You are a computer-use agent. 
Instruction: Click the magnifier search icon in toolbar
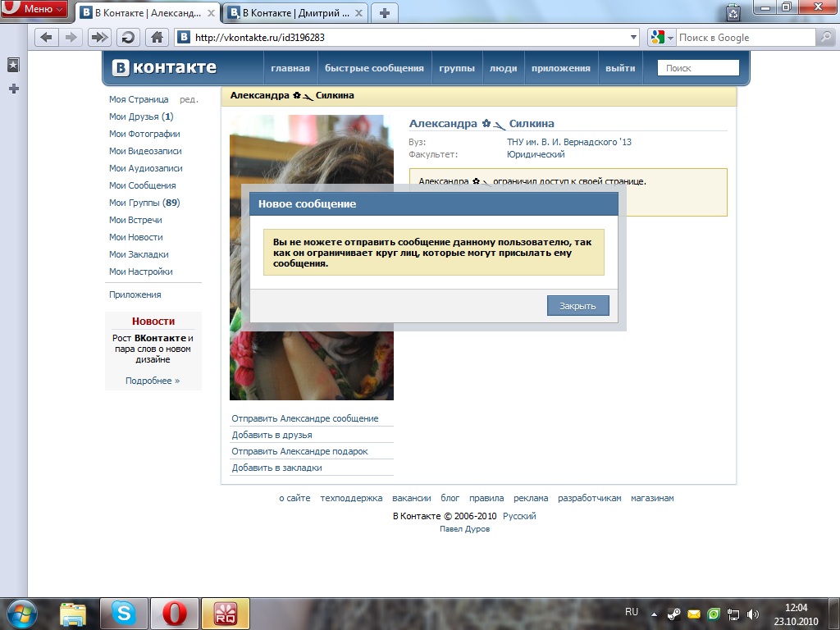point(825,38)
